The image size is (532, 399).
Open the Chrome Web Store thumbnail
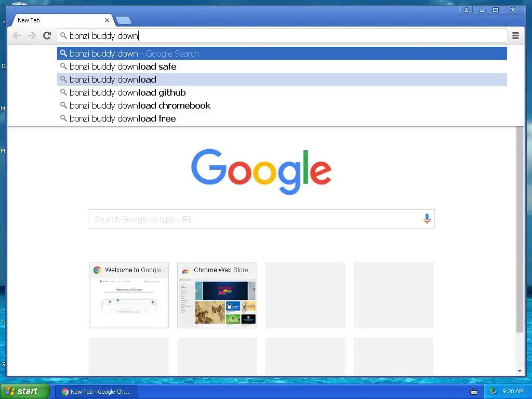[217, 295]
